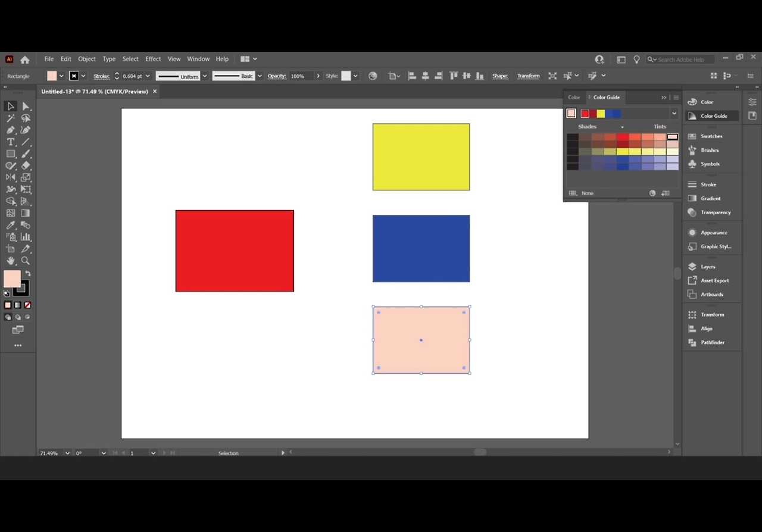Screen dimensions: 762x532
Task: Activate the Eraser tool
Action: [x=26, y=166]
